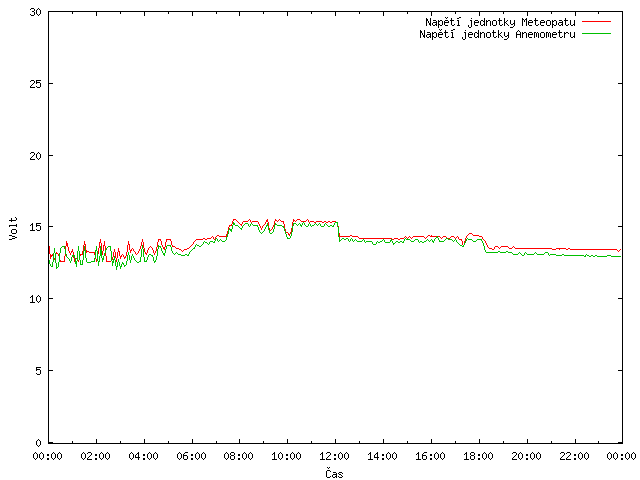Click the green legend line sample
The height and width of the screenshot is (480, 640).
pyautogui.click(x=596, y=33)
